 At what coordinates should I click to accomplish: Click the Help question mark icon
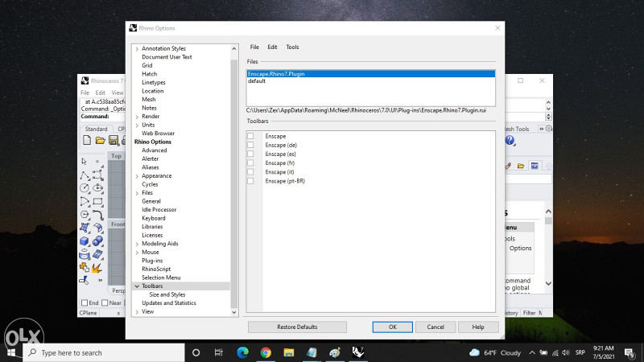510,140
